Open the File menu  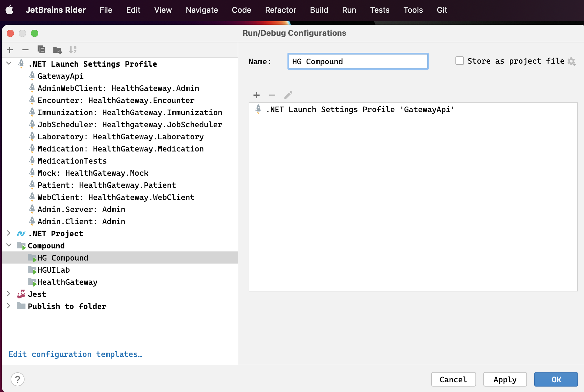(x=106, y=10)
